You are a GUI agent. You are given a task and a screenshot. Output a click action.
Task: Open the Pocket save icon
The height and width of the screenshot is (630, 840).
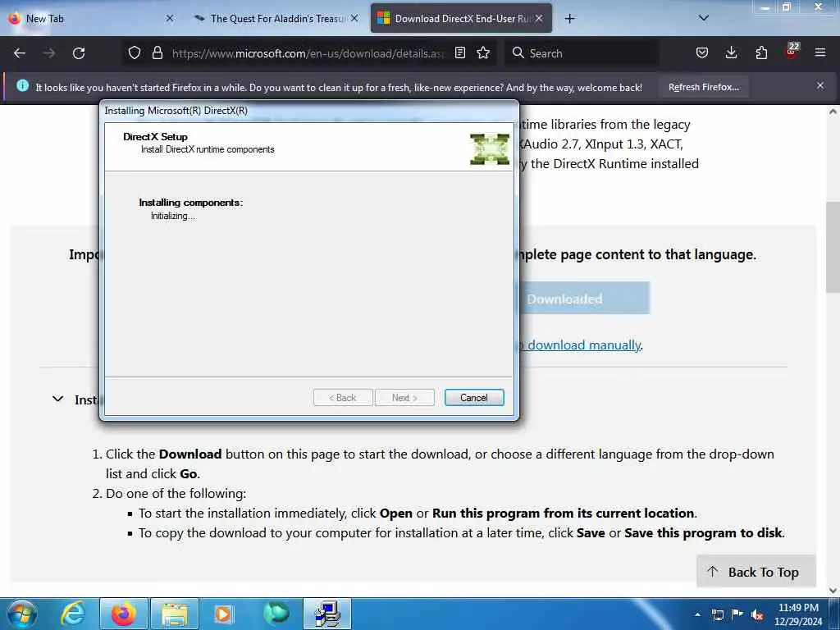702,52
